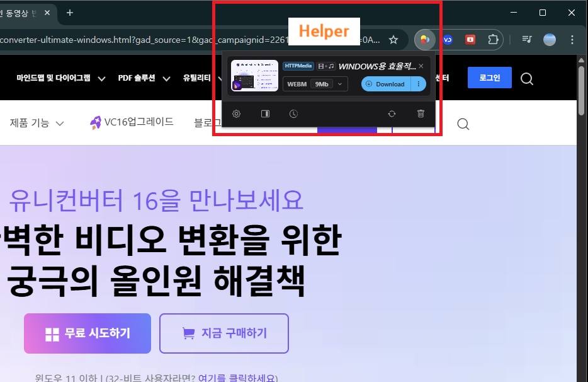
Task: Open the Video DownloadHelper extension icon
Action: tap(424, 40)
